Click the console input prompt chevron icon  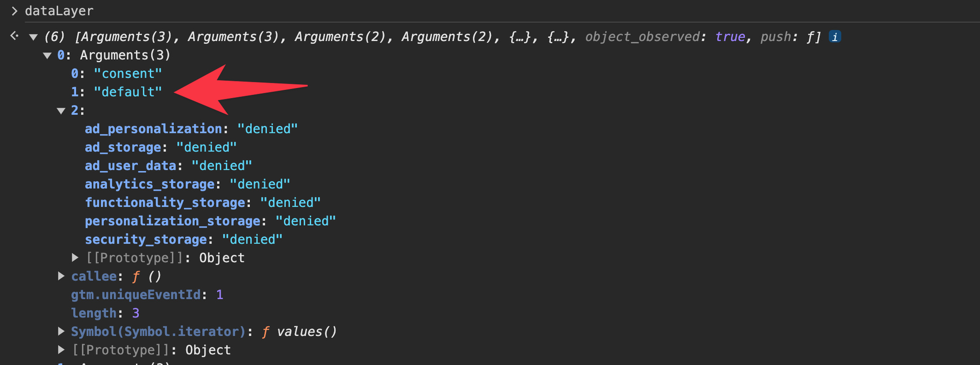[14, 11]
